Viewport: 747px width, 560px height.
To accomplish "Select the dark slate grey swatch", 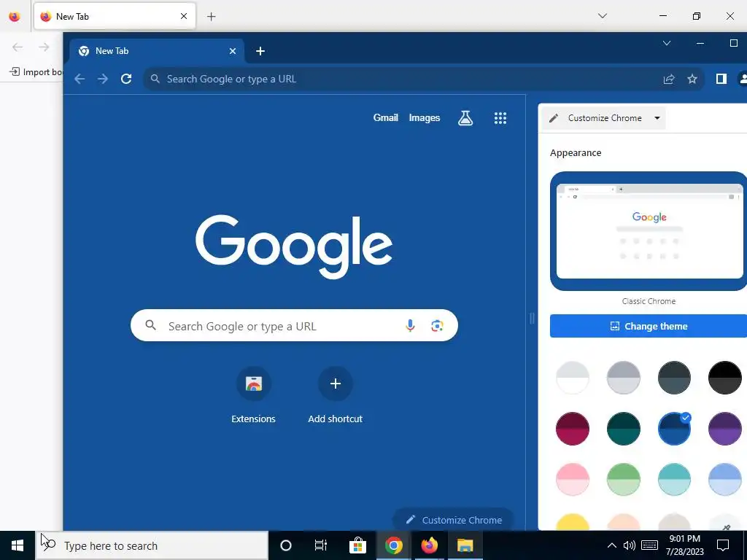I will (x=674, y=378).
